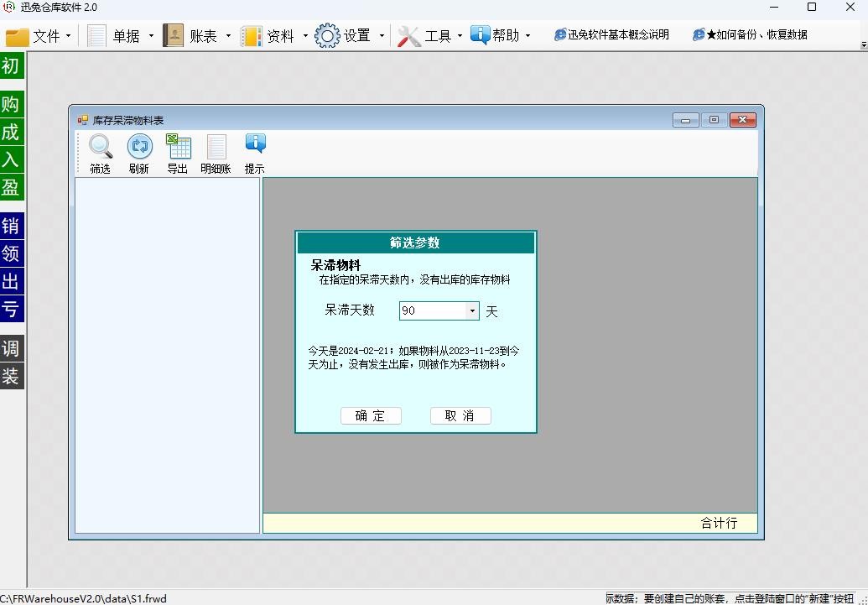Click the 入 sidebar button
This screenshot has height=605, width=868.
(11, 159)
